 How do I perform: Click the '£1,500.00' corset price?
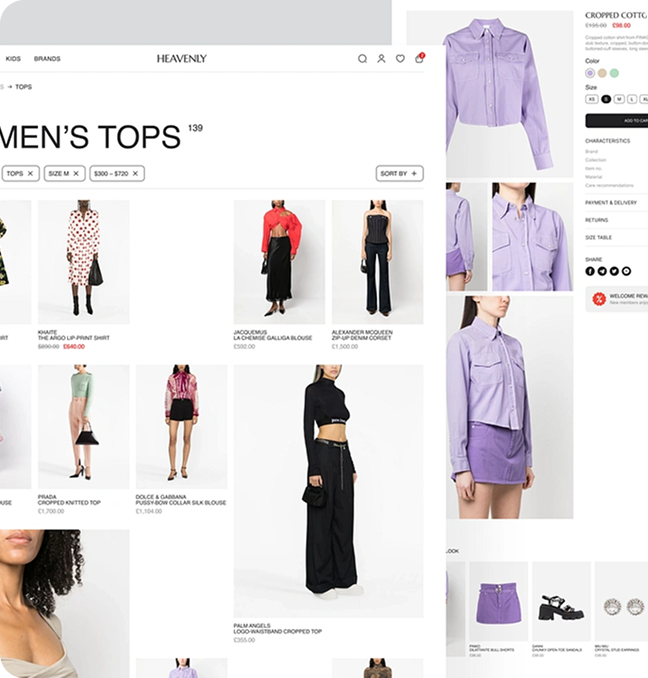[345, 347]
